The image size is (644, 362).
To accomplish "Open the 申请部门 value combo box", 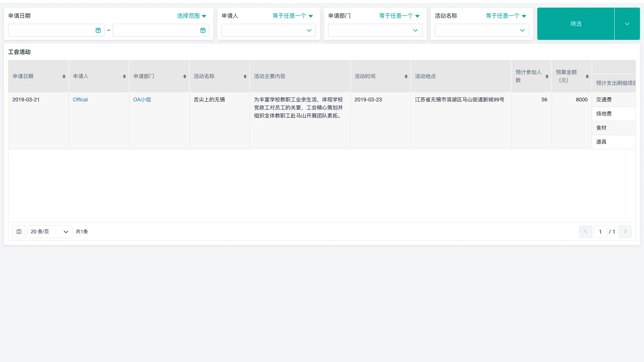I will tap(375, 30).
